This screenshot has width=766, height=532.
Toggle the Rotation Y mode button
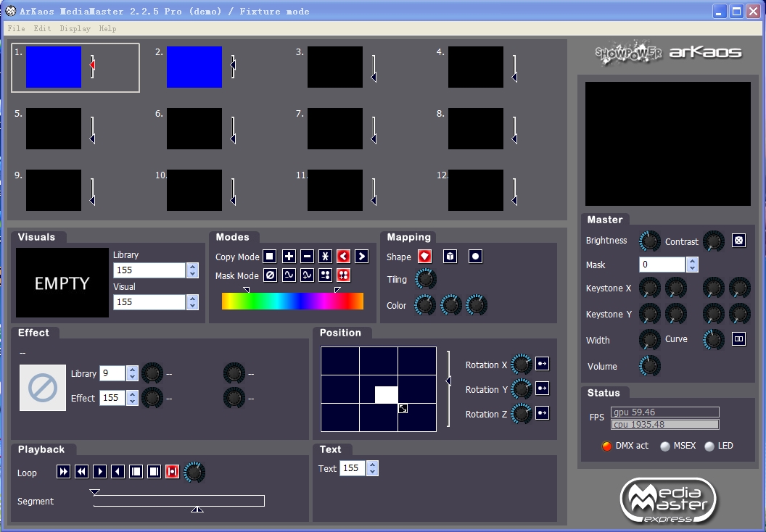(x=543, y=388)
